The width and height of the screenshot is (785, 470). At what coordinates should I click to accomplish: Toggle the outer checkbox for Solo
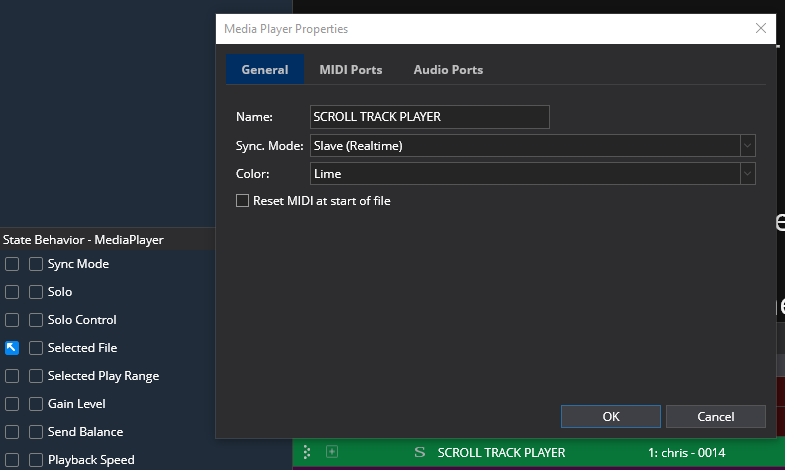coord(12,292)
